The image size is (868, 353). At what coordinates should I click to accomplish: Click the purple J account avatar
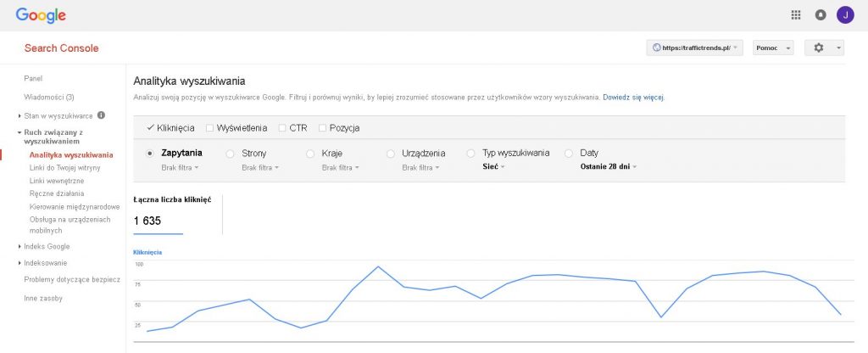(x=845, y=15)
